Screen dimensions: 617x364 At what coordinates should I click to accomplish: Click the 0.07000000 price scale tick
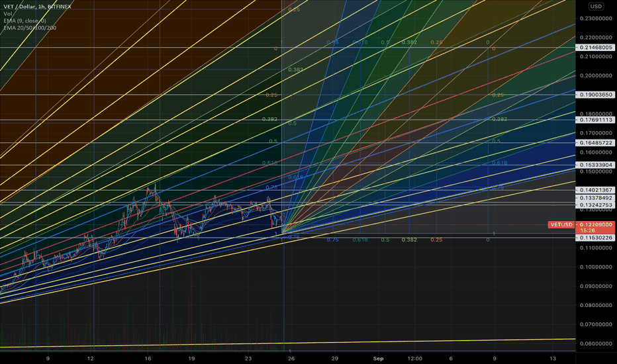[596, 325]
